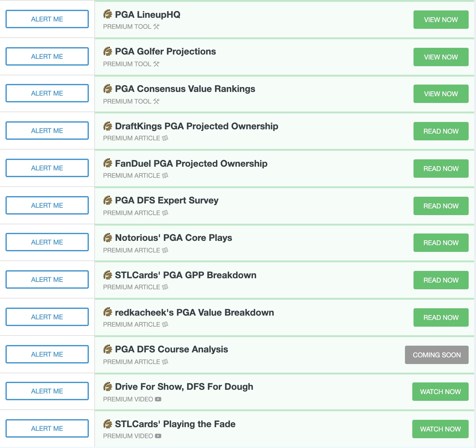
Task: Click VIEW NOW for PGA LineupHQ
Action: 441,20
